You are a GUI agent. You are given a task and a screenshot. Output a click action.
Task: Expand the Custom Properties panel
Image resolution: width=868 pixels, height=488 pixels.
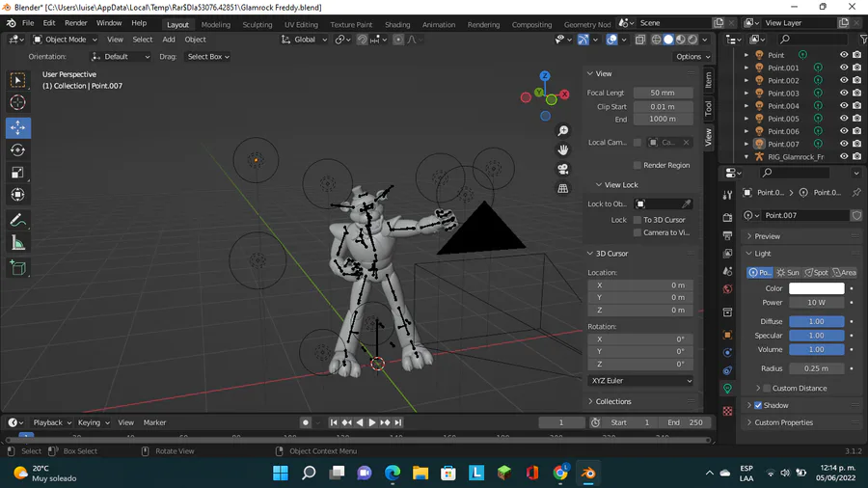pyautogui.click(x=783, y=422)
